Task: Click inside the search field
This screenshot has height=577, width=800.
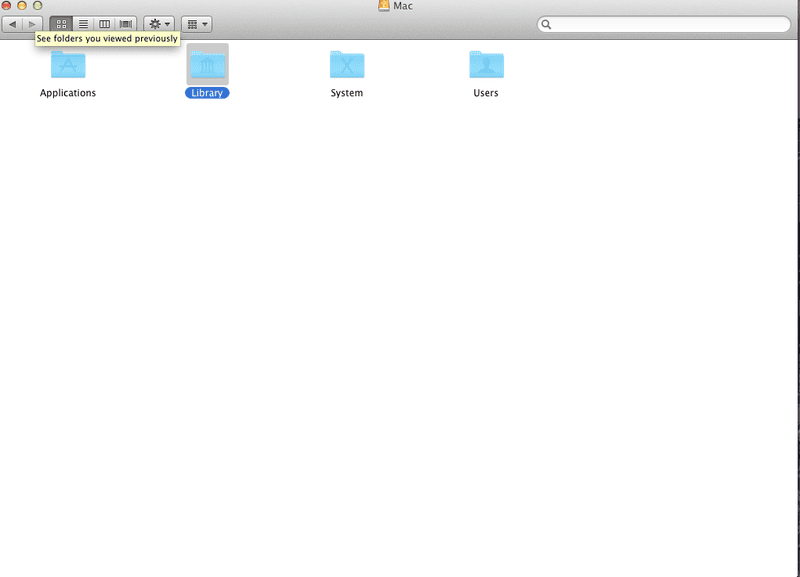Action: (x=663, y=24)
